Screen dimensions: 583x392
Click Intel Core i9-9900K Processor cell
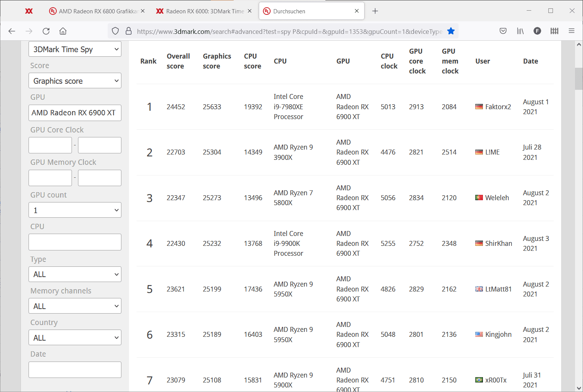pos(288,243)
